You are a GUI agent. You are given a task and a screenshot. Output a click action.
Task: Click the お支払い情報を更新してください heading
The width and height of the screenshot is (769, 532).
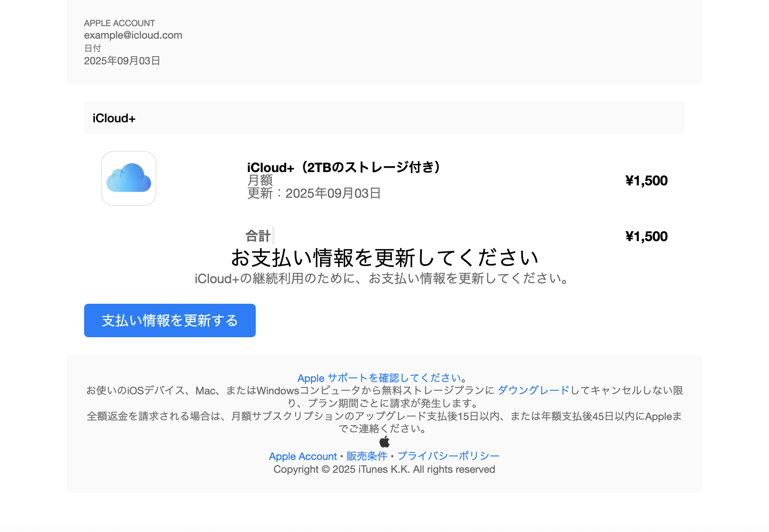pos(384,258)
